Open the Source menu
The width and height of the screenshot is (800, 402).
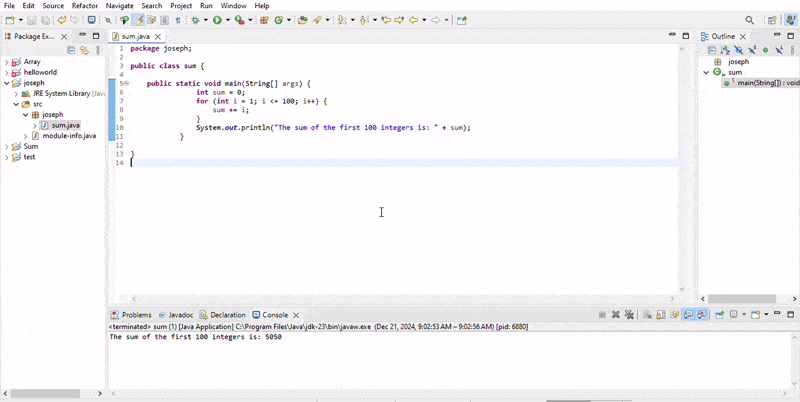pyautogui.click(x=53, y=6)
